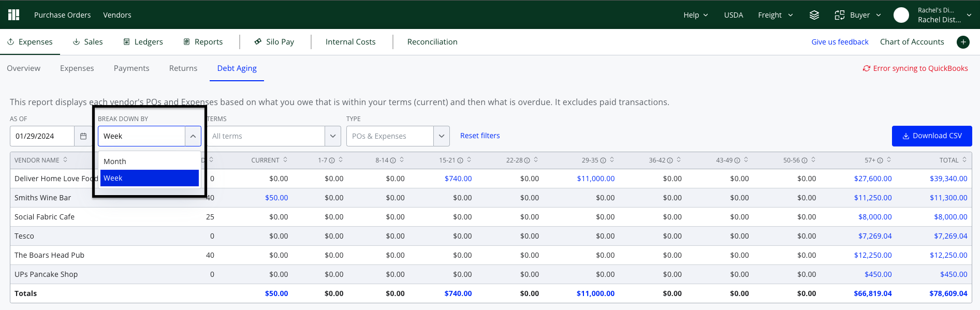
Task: Click the Download CSV button
Action: click(932, 136)
